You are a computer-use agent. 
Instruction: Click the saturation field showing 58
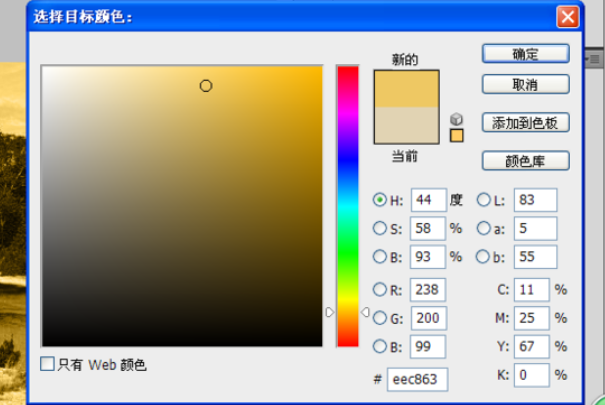(428, 228)
